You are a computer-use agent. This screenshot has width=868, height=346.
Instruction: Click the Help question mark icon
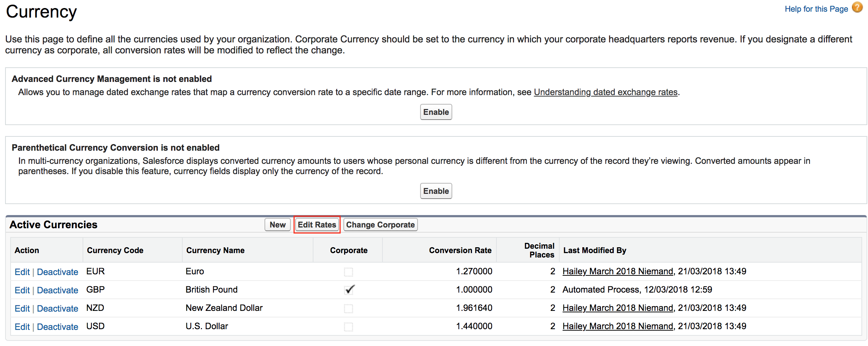coord(857,7)
